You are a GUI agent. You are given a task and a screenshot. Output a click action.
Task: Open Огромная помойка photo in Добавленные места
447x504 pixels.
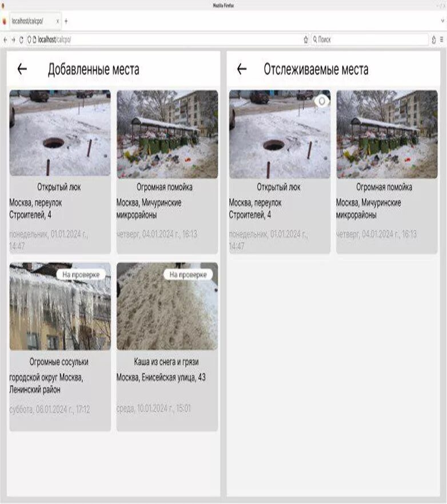pyautogui.click(x=167, y=134)
